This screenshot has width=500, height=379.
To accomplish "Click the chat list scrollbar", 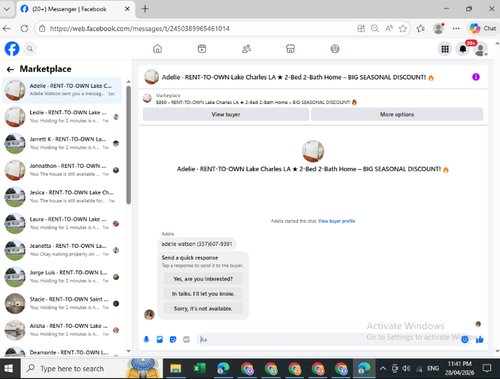I will point(129,145).
